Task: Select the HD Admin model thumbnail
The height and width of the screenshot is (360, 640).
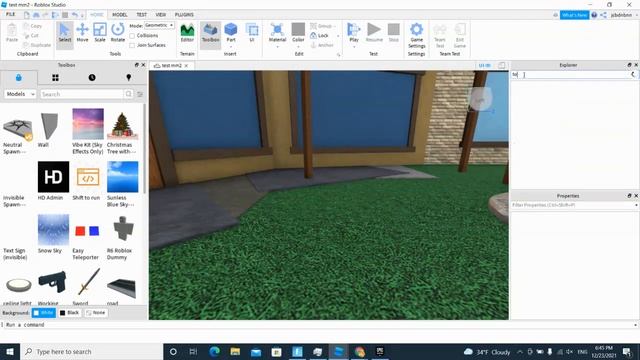Action: [53, 177]
